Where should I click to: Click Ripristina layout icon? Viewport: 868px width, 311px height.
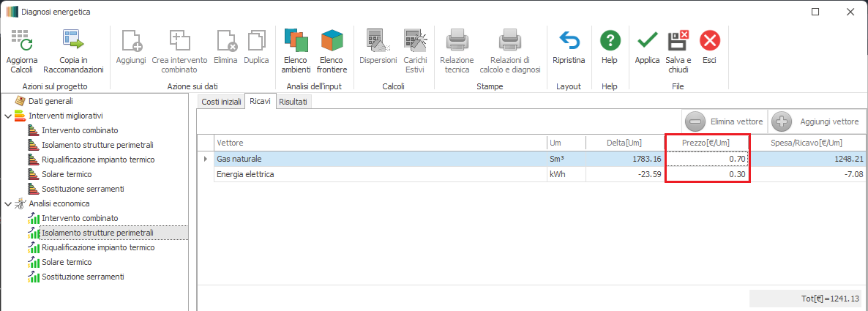pyautogui.click(x=568, y=41)
